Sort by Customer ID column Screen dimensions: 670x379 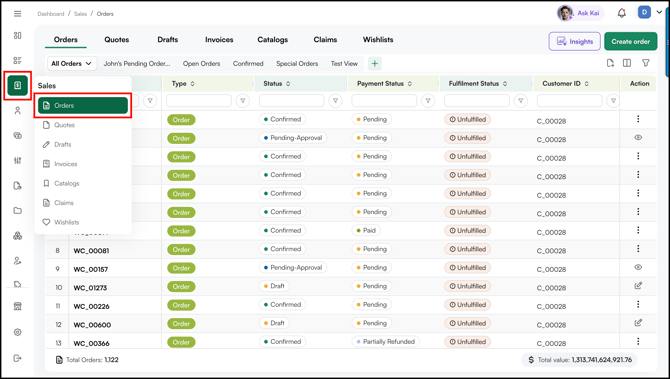tap(587, 84)
